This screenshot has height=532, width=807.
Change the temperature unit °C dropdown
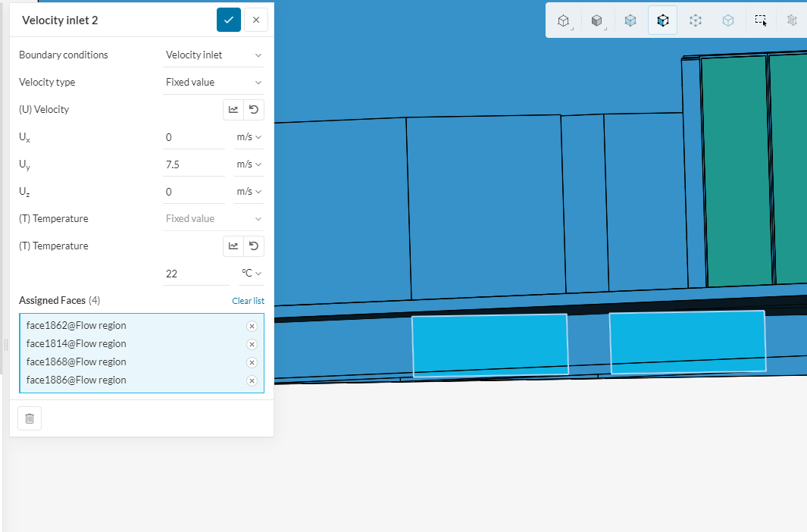[x=252, y=274]
